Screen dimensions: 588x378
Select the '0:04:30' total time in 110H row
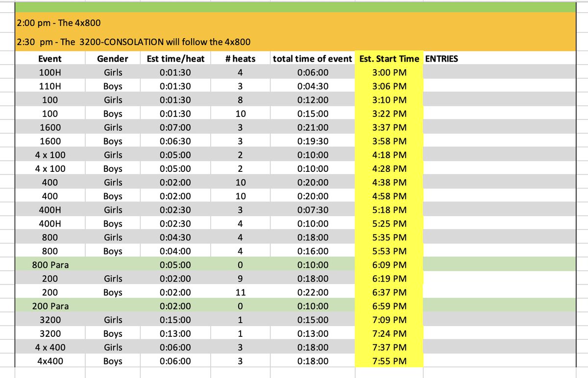[313, 86]
